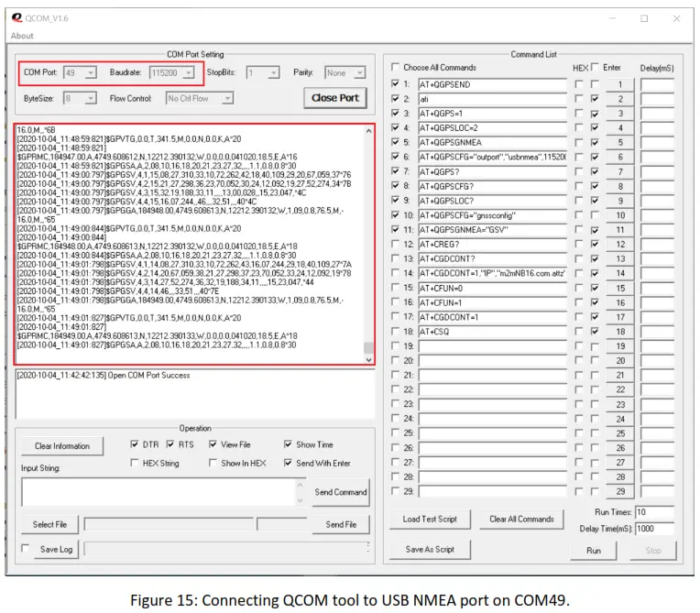Enable the Show In HEX checkbox
Screen dimensions: 700x613
(x=213, y=463)
